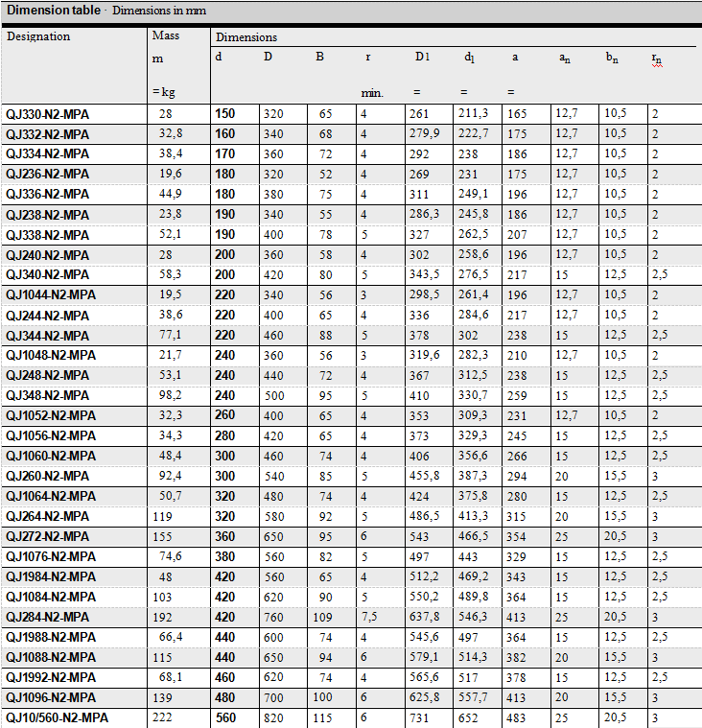Select the QJ330-N2-MPA designation cell
Screen dimensions: 702x728
tap(48, 114)
